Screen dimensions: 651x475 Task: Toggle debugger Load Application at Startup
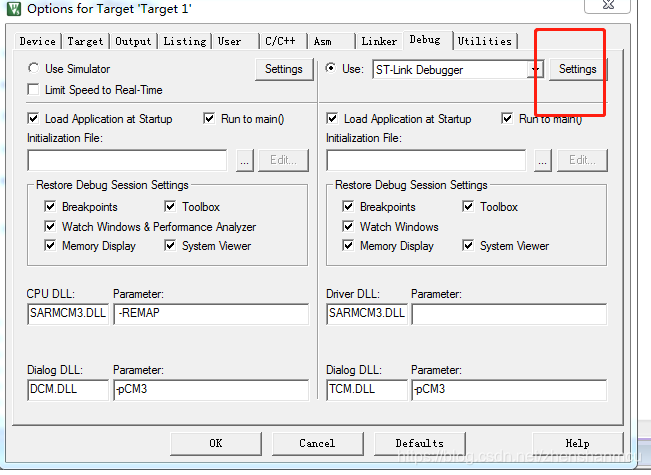[x=332, y=119]
